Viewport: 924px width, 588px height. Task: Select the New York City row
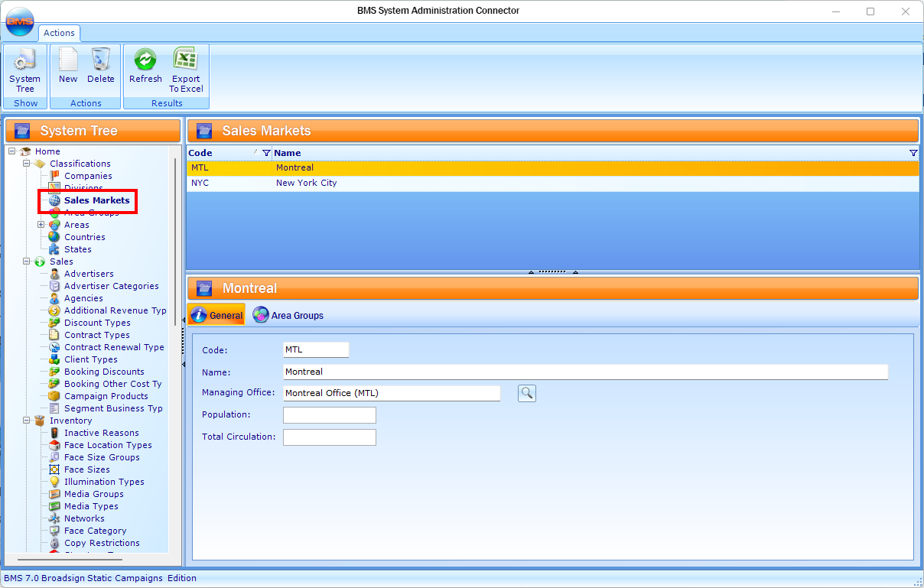click(x=553, y=184)
